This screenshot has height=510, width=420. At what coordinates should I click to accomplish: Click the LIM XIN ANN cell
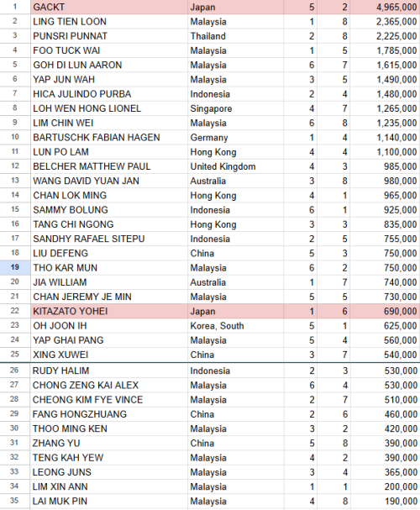[109, 486]
